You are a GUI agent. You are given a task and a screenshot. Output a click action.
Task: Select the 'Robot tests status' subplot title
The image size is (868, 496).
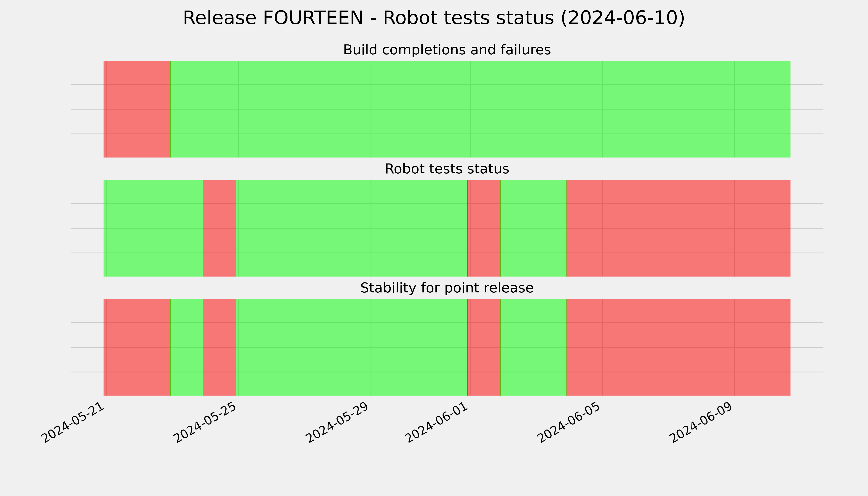[x=447, y=169]
